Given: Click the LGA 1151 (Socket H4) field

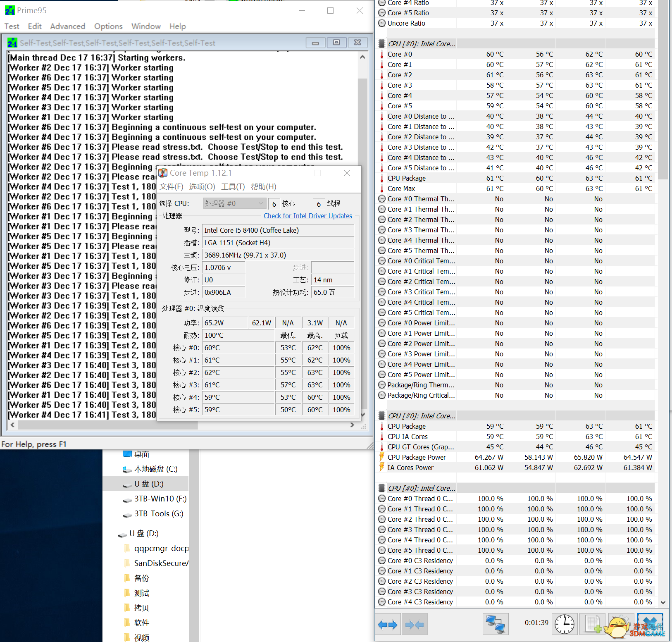Looking at the screenshot, I should coord(278,243).
